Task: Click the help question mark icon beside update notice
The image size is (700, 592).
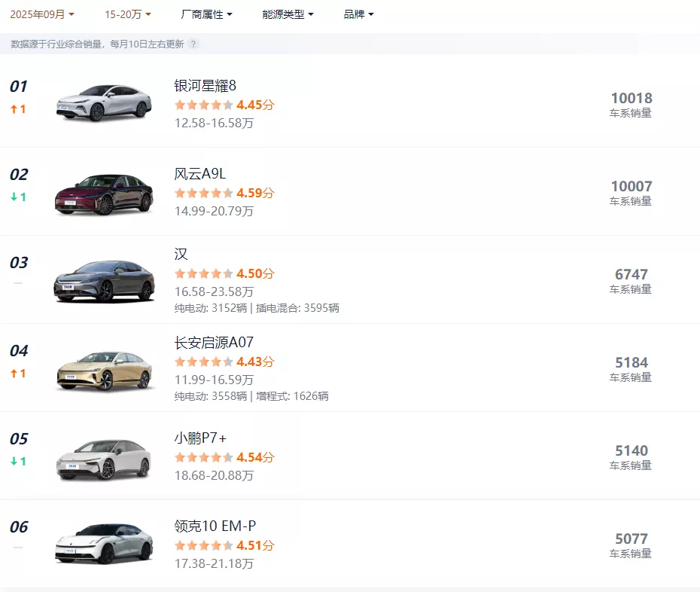Action: 195,45
